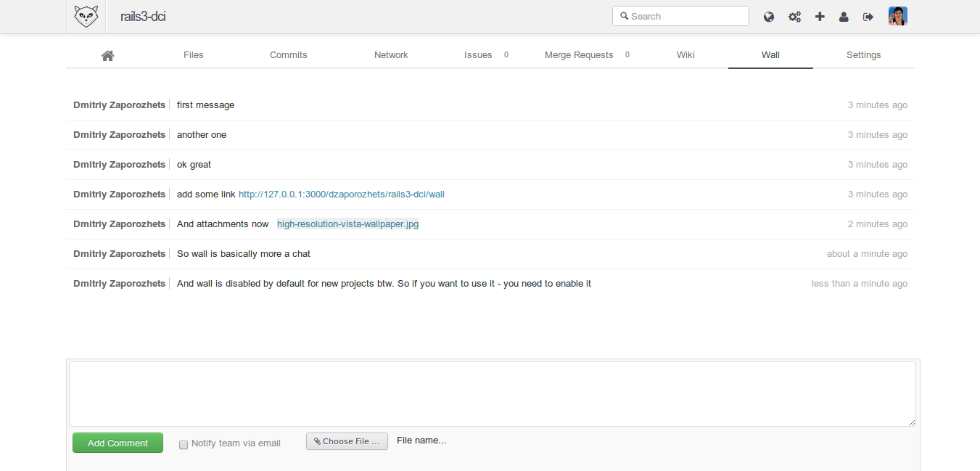Switch to the Merge Requests tab
Image resolution: width=980 pixels, height=471 pixels.
click(x=578, y=54)
